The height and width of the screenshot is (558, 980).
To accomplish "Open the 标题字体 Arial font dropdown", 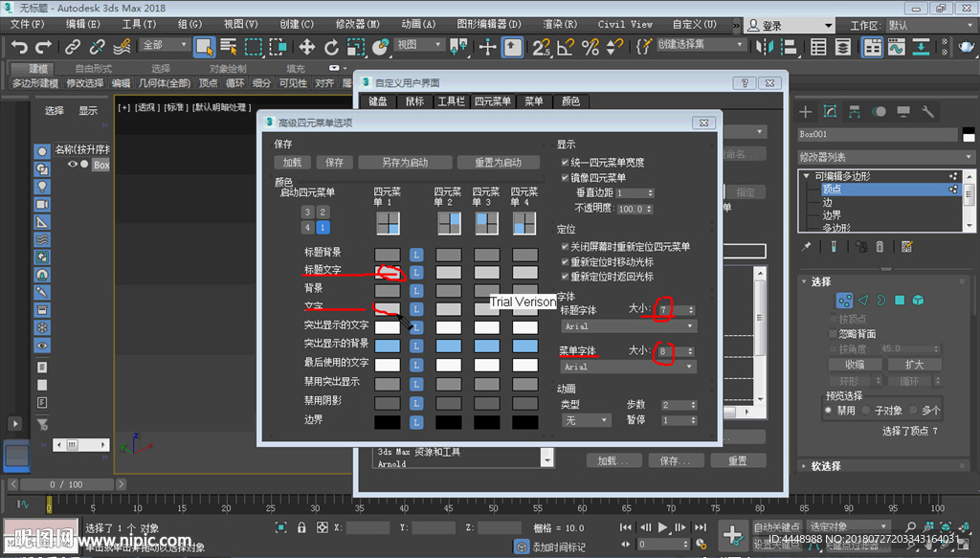I will click(x=628, y=326).
